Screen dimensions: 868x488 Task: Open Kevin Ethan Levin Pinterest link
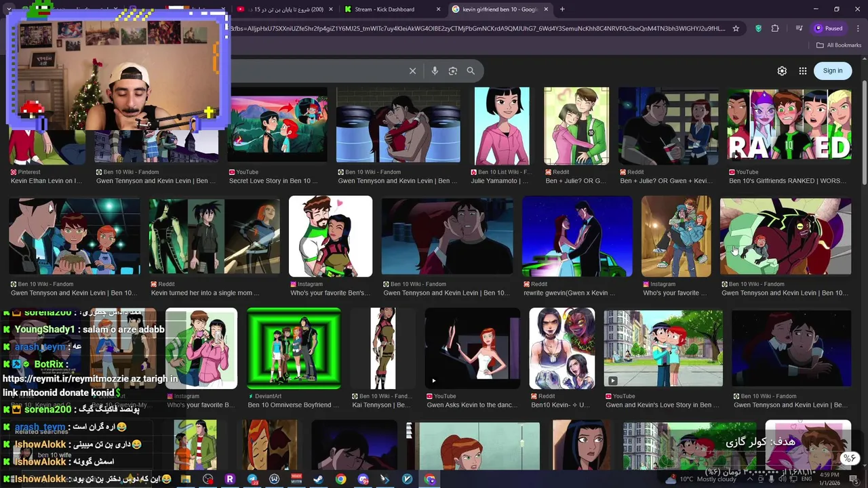[46, 181]
